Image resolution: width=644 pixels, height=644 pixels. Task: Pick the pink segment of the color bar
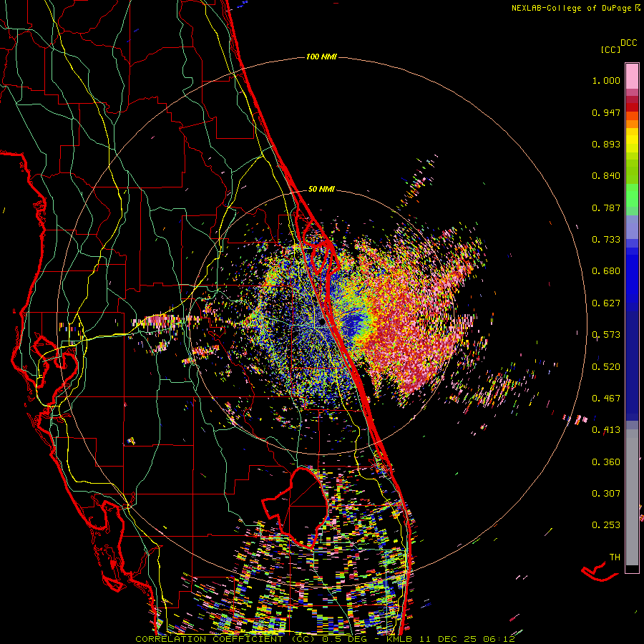tap(632, 77)
